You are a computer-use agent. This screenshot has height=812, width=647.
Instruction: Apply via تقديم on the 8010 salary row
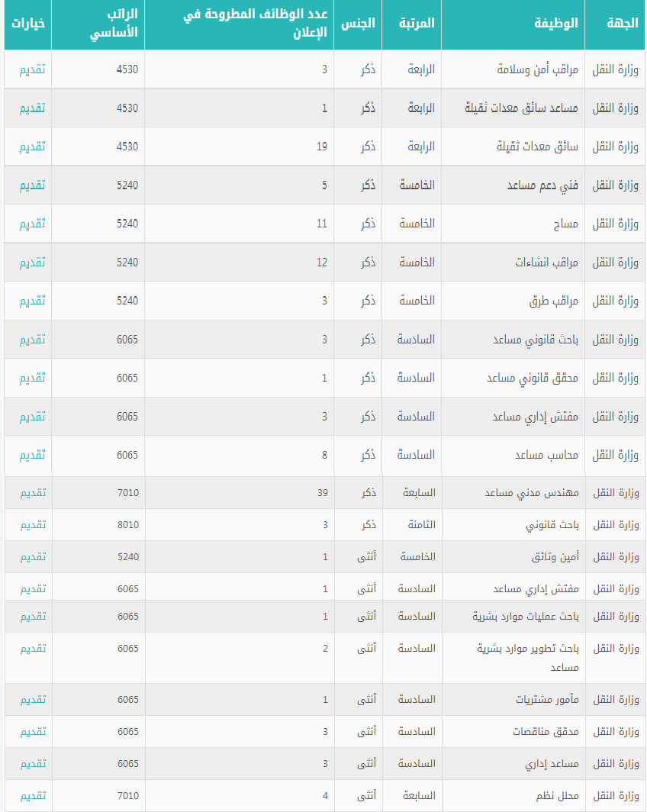[x=33, y=525]
